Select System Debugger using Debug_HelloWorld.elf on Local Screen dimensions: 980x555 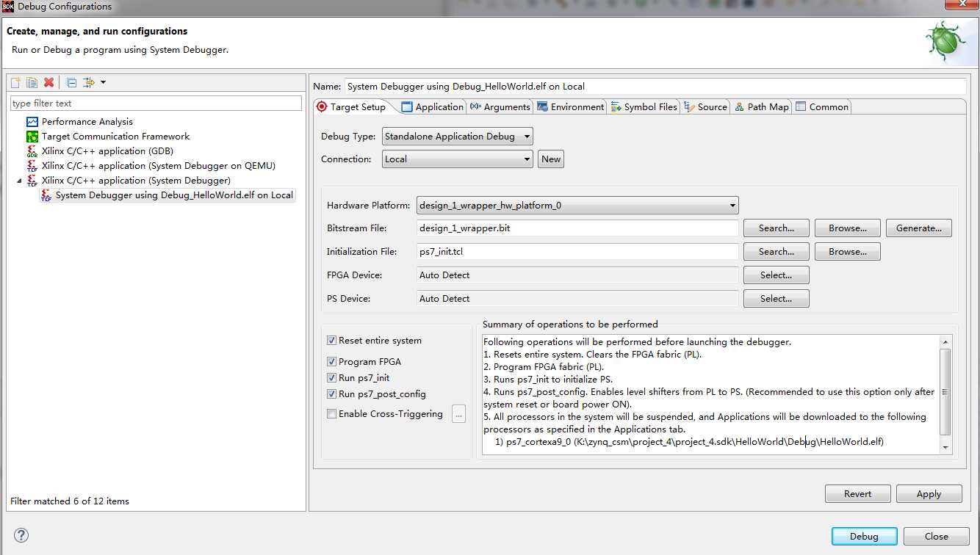pyautogui.click(x=174, y=195)
